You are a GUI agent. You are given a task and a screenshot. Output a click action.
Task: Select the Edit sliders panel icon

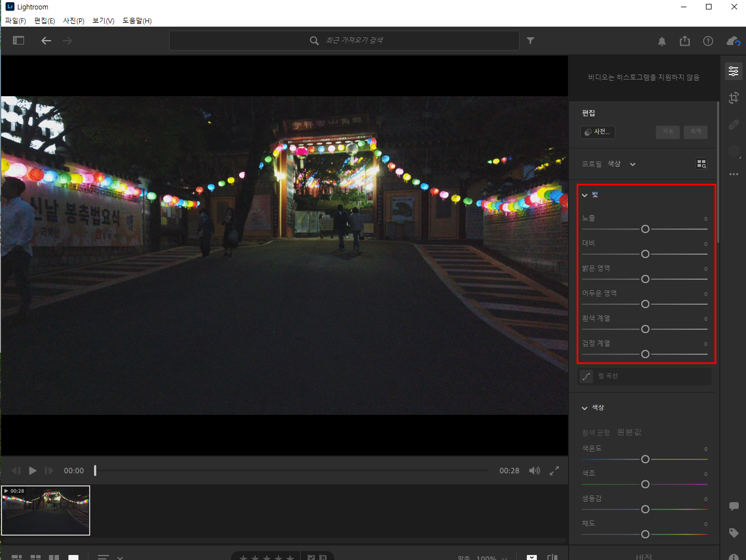point(734,71)
